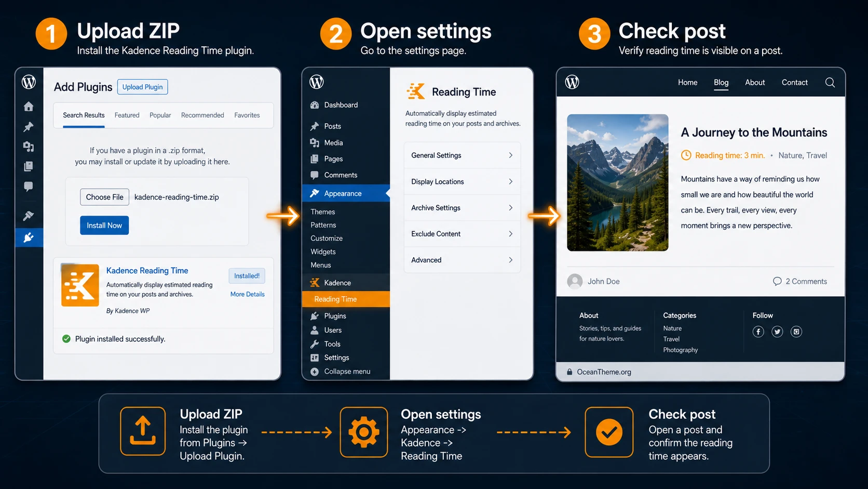The image size is (868, 489).
Task: Select the highlighted Plugins plug icon
Action: pos(29,237)
